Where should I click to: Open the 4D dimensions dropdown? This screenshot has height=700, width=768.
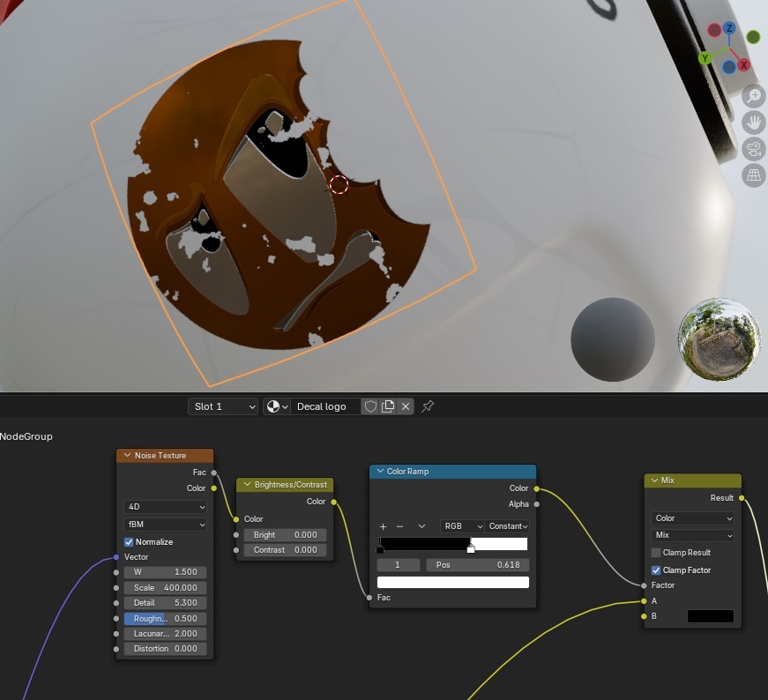pyautogui.click(x=165, y=507)
